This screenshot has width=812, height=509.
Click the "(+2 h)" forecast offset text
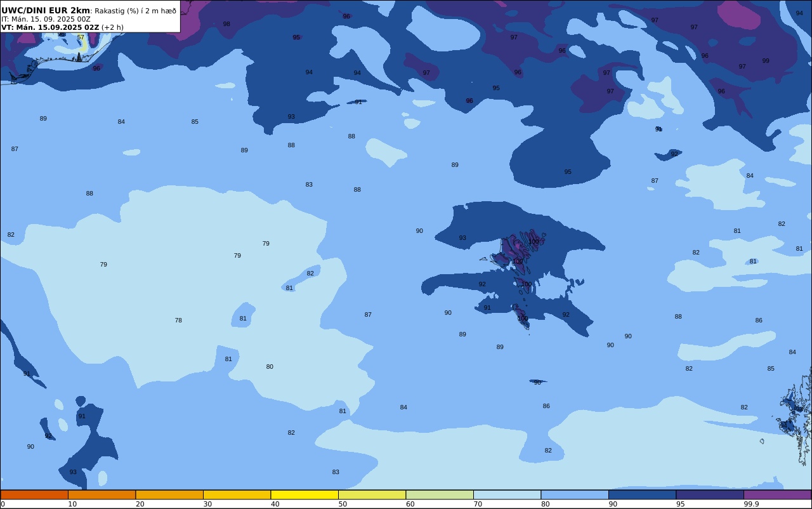[112, 27]
